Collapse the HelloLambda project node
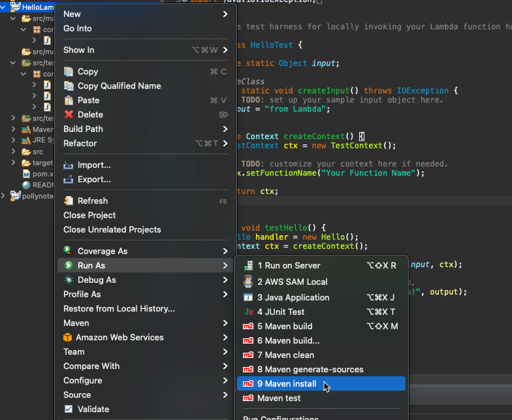Screen dimensions: 512x420 point(3,7)
